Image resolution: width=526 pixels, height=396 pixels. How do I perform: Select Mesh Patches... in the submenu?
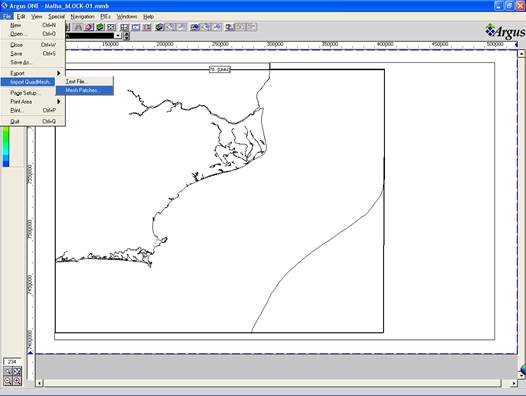[85, 90]
